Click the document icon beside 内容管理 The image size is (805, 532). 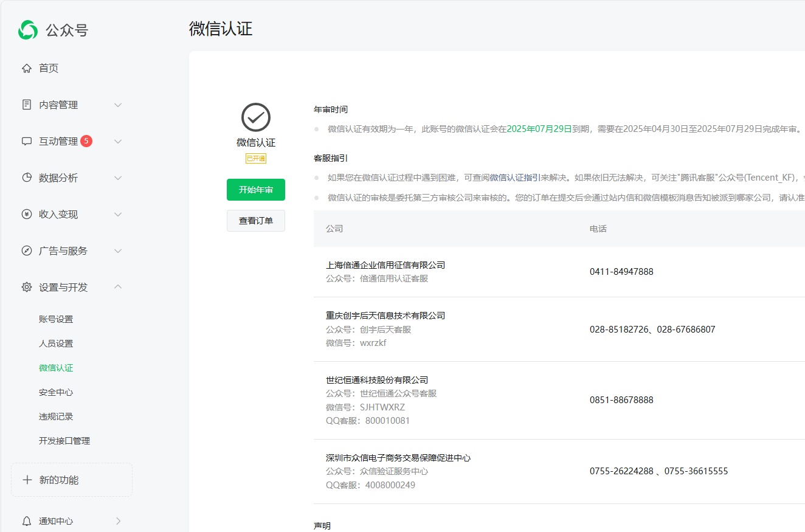(27, 105)
